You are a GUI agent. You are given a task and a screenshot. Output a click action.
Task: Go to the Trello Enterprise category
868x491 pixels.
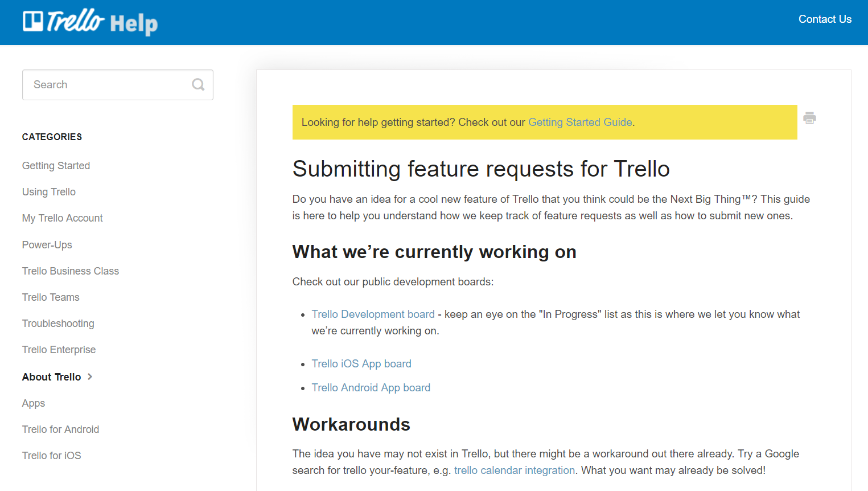click(59, 350)
